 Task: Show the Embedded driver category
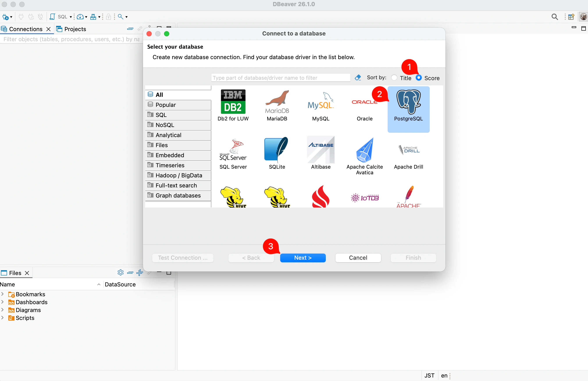(x=178, y=155)
